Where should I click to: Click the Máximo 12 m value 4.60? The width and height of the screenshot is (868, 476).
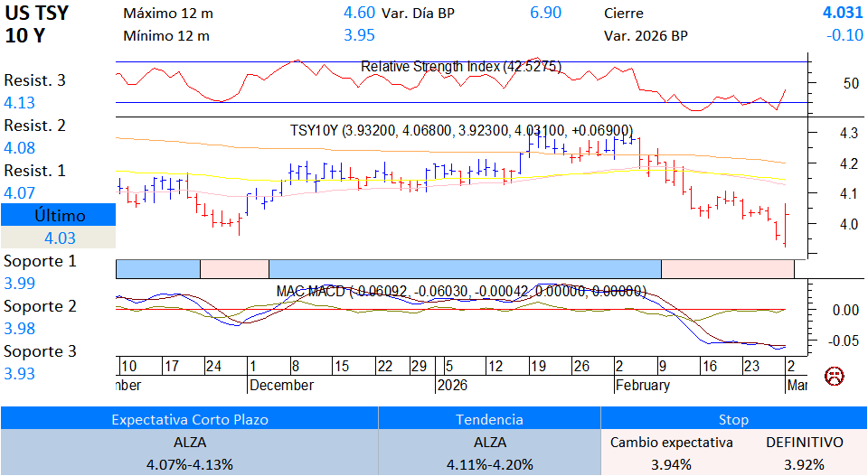click(359, 14)
